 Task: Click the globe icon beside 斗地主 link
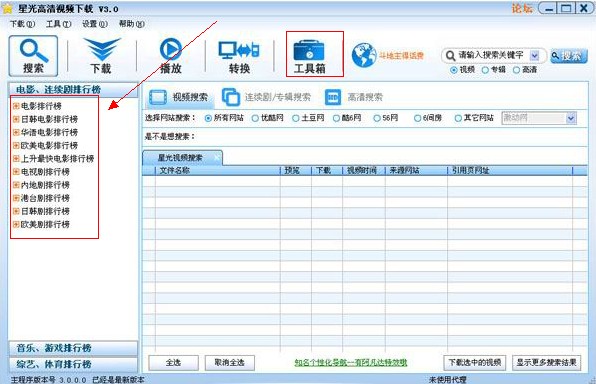click(364, 55)
